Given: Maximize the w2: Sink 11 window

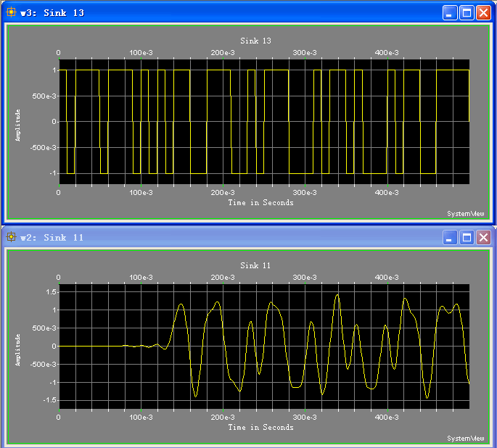Looking at the screenshot, I should click(467, 238).
